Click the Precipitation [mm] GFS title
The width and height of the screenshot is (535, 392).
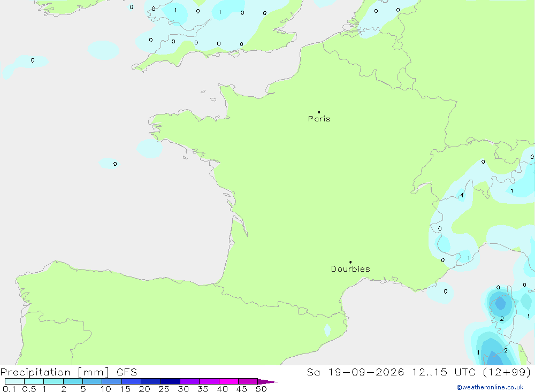click(68, 372)
